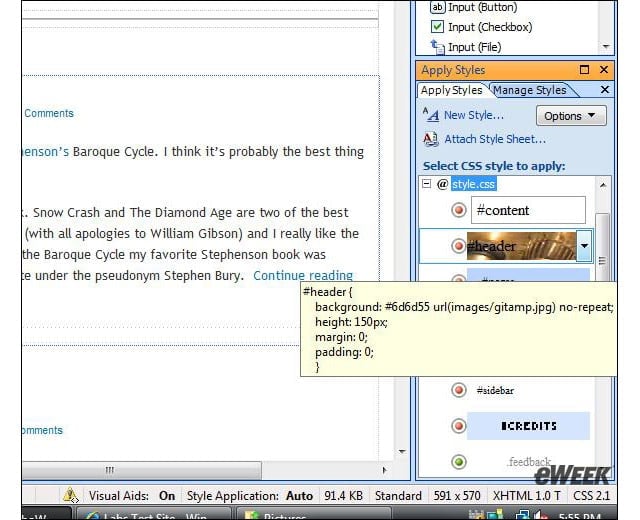Apply the #header style preview
This screenshot has height=520, width=640.
[521, 246]
